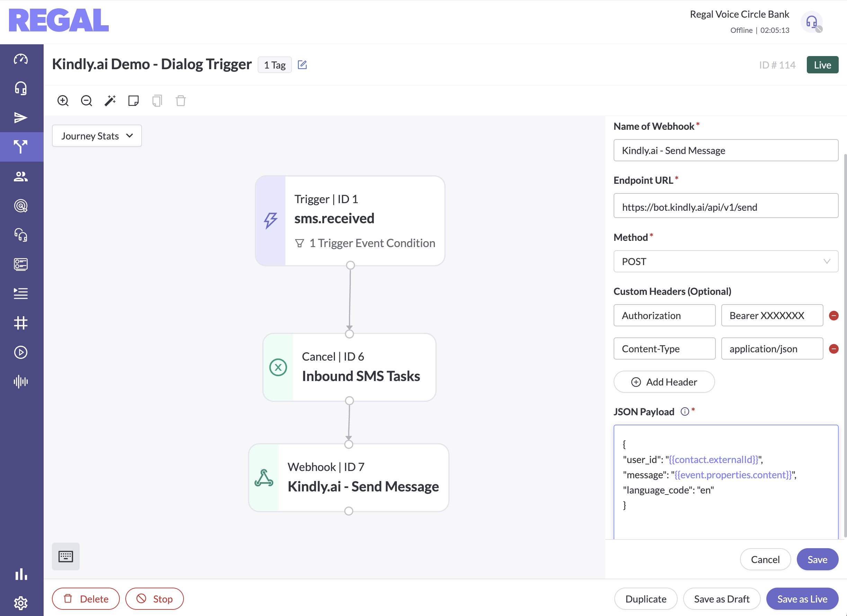Click the Name of Webhook field
The image size is (847, 616).
coord(725,151)
